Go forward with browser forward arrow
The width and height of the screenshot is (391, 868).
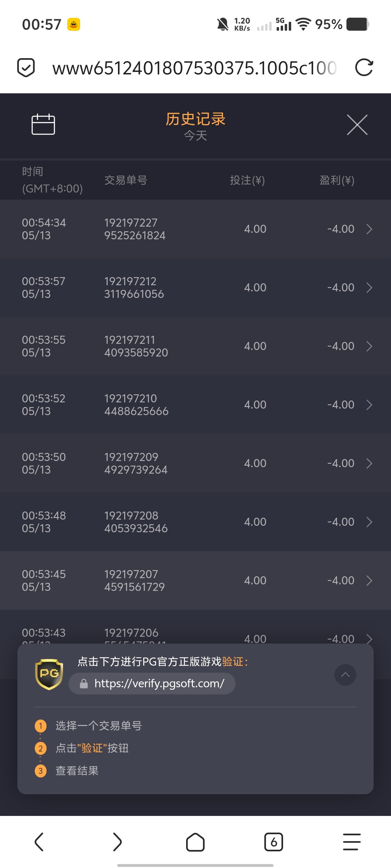point(117,842)
